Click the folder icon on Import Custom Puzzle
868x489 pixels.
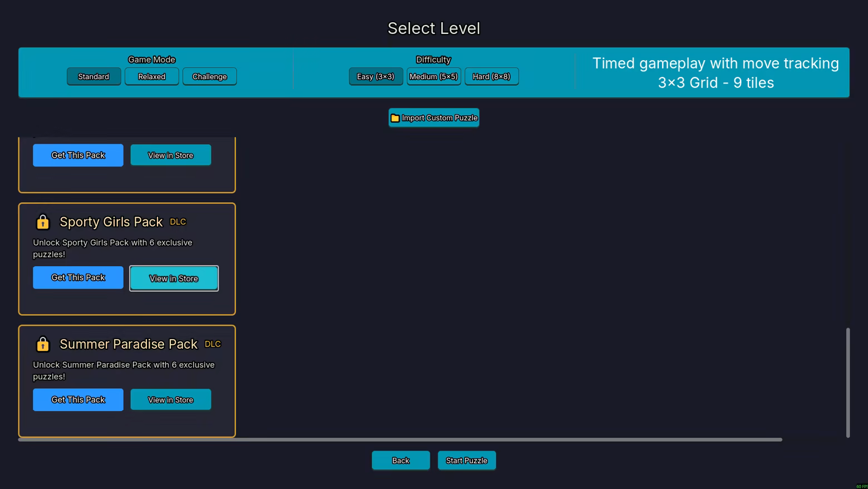point(395,118)
